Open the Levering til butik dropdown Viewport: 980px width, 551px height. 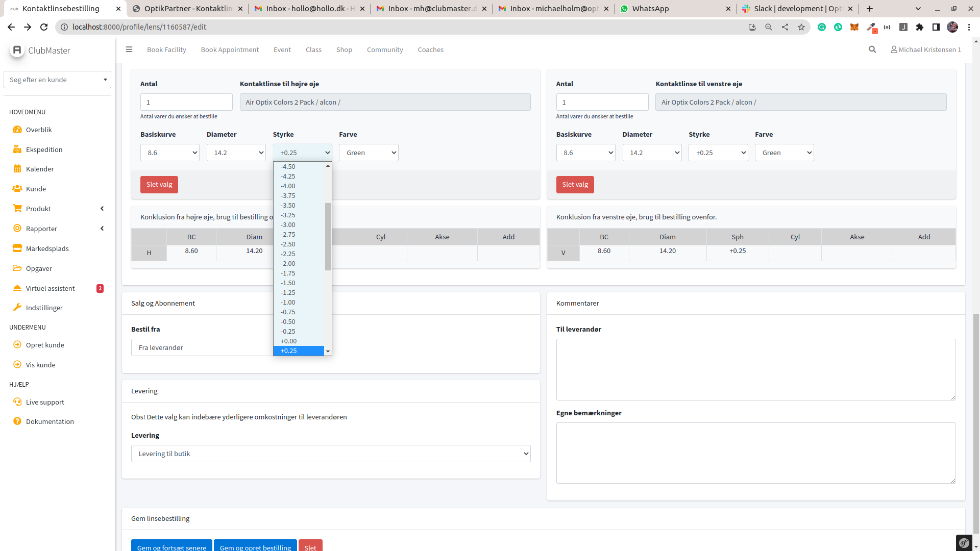pos(331,454)
